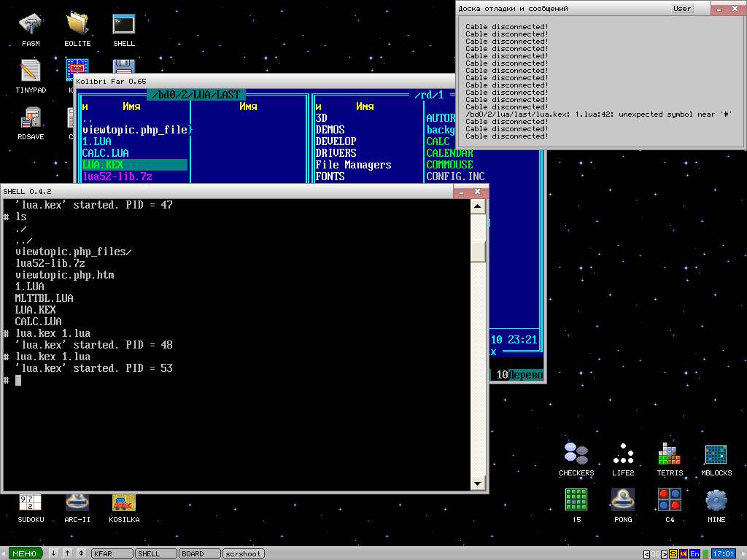The width and height of the screenshot is (747, 560).
Task: Select scrshoot task in the taskbar
Action: tap(243, 553)
